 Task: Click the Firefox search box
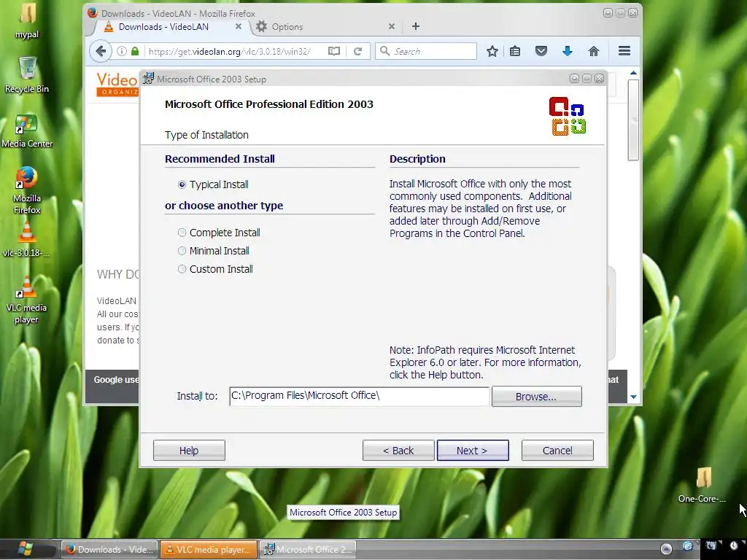pyautogui.click(x=426, y=51)
